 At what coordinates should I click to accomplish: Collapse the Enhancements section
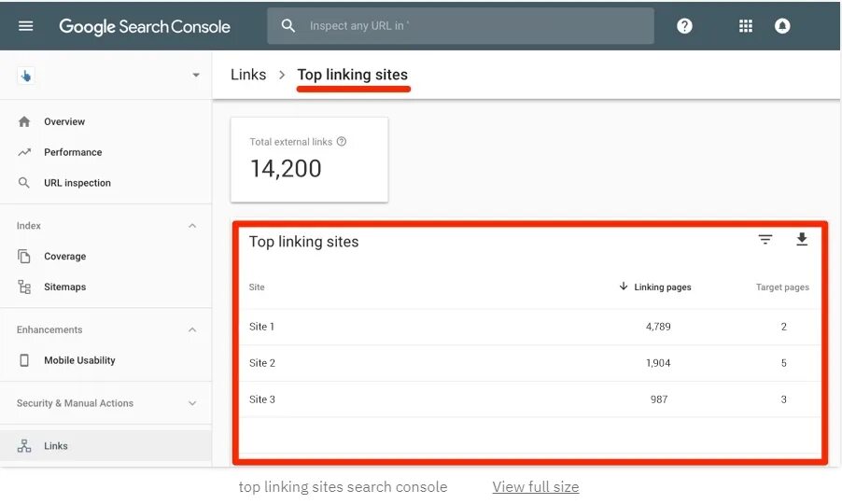[x=192, y=329]
